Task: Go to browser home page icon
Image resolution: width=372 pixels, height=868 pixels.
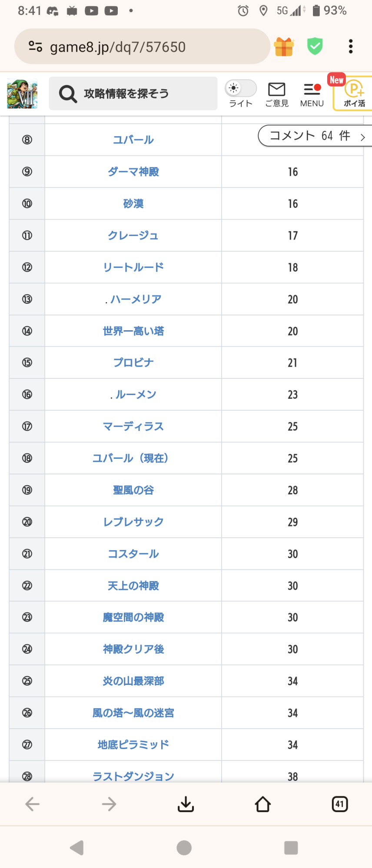Action: [x=262, y=804]
